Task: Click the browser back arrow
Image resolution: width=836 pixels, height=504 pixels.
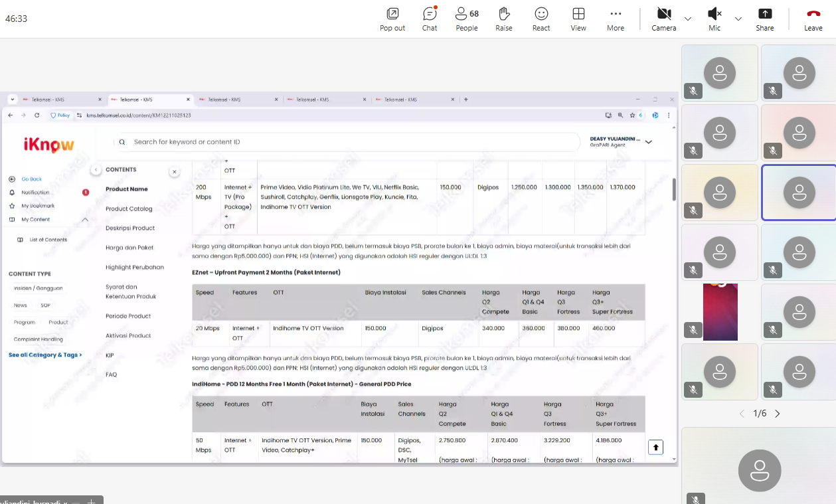Action: (x=10, y=115)
